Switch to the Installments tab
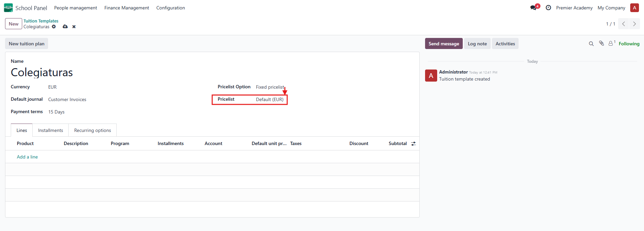The image size is (644, 231). [x=50, y=130]
